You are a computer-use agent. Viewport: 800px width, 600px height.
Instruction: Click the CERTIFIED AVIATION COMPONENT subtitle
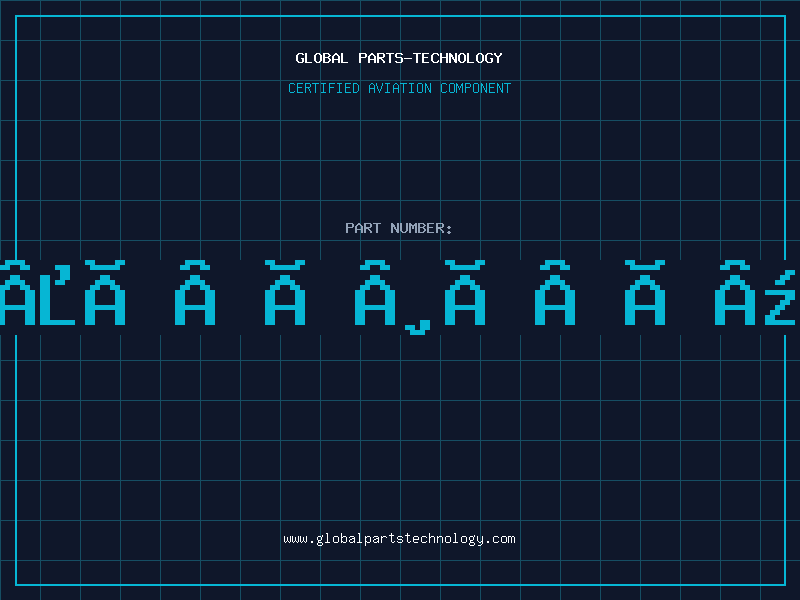(x=399, y=89)
